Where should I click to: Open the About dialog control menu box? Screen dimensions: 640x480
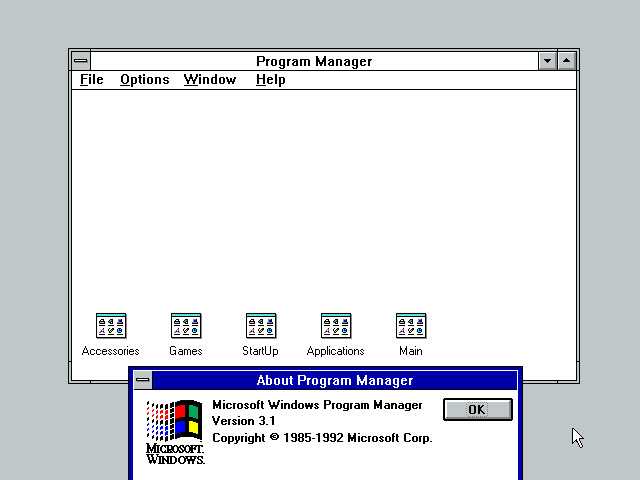point(143,380)
